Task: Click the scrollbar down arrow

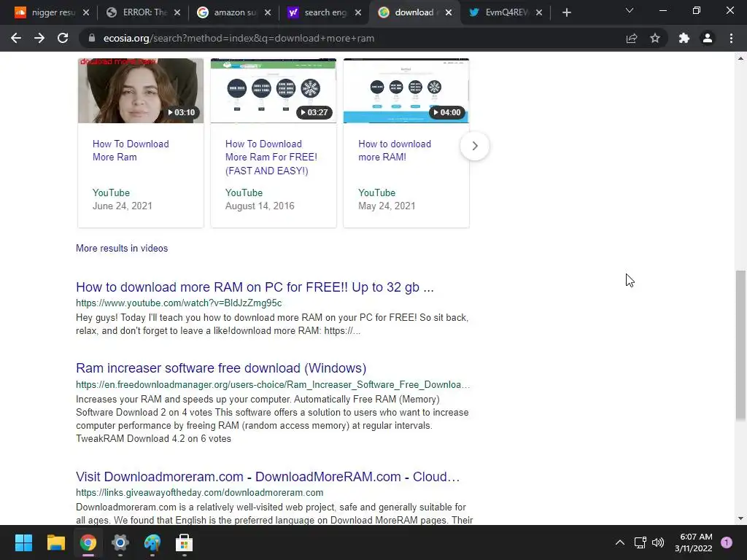Action: 740,518
